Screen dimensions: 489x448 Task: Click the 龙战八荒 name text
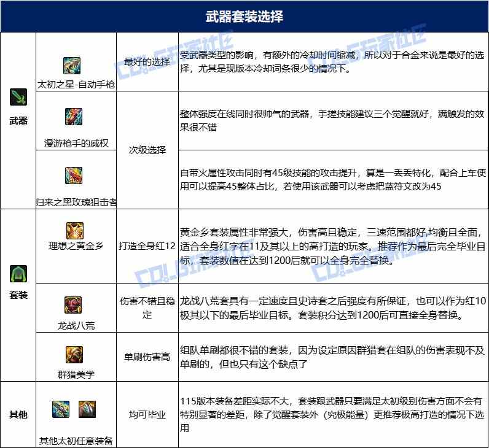(x=76, y=326)
